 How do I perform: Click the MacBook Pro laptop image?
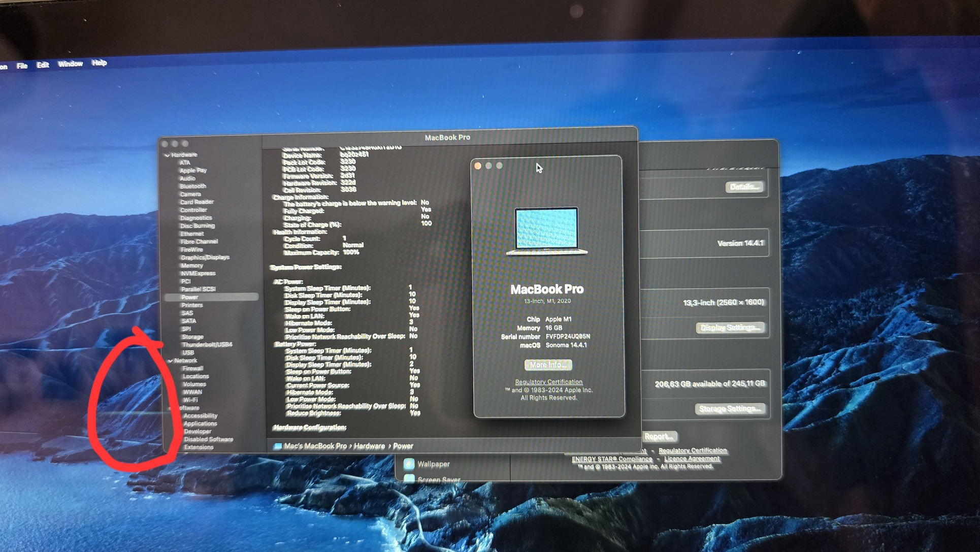click(x=546, y=230)
